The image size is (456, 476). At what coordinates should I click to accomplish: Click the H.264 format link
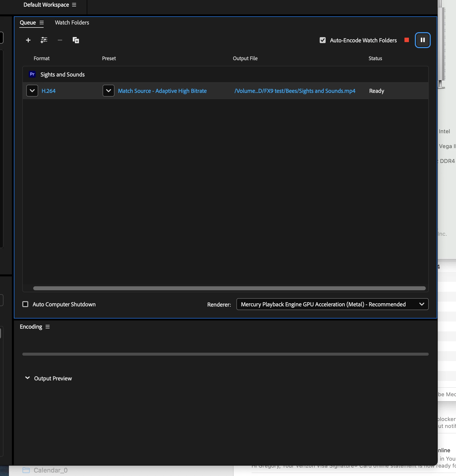coord(49,91)
